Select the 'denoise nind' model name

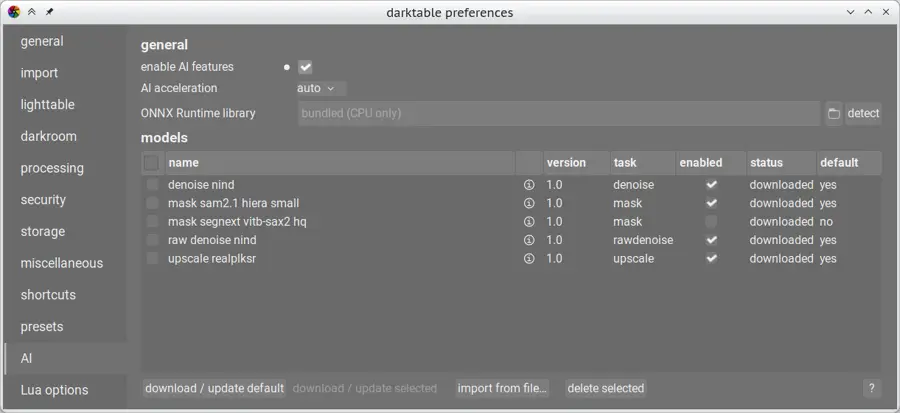click(201, 185)
